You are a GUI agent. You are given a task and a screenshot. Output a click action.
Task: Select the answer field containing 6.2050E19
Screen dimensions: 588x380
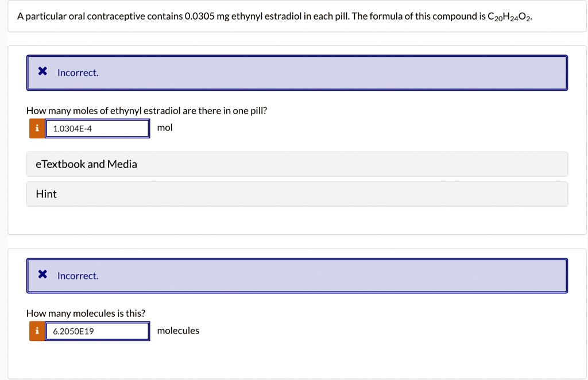point(96,331)
